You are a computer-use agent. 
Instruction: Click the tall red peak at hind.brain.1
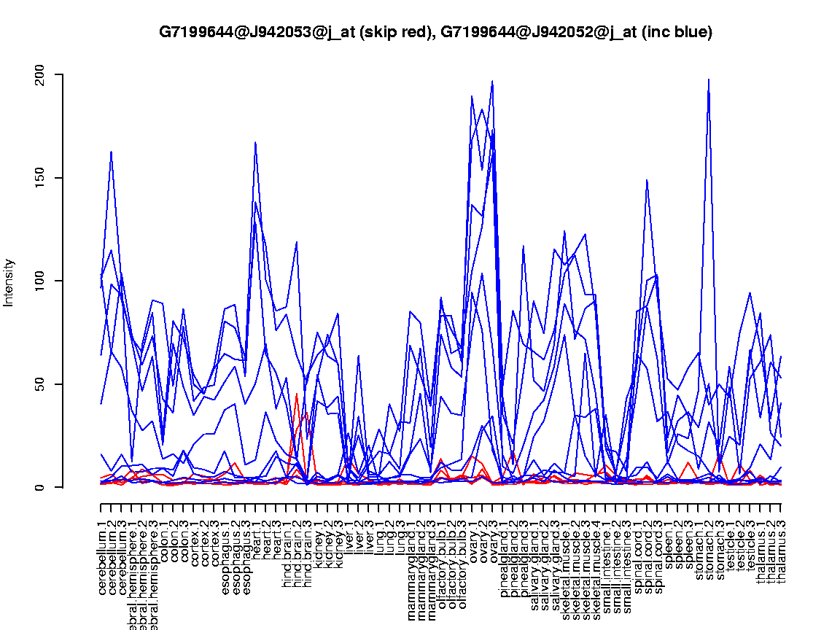296,394
